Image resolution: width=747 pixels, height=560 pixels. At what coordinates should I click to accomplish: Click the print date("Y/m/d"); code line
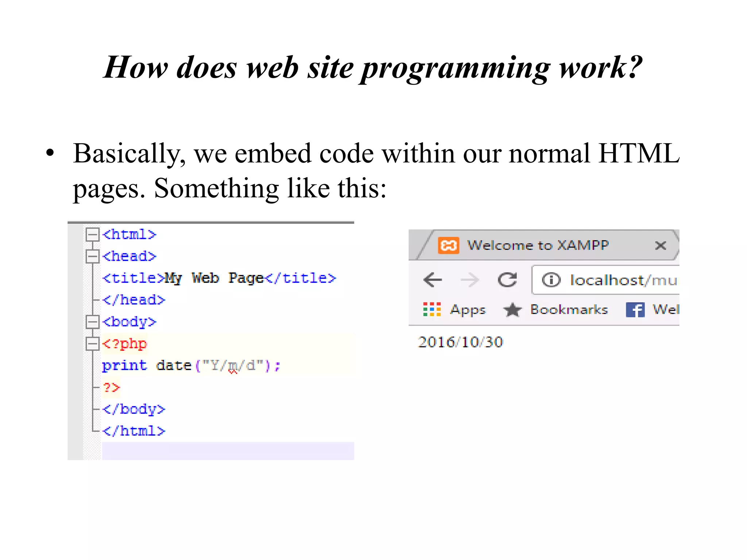tap(191, 366)
